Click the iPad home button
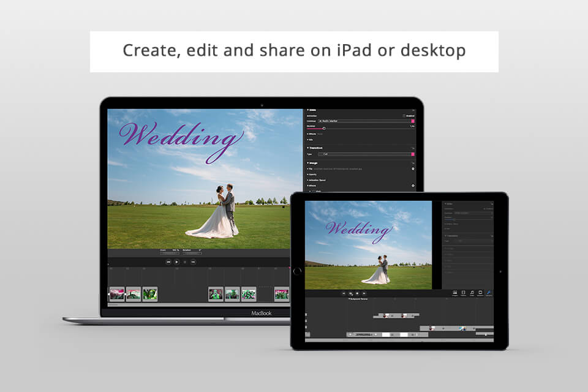 tap(298, 271)
